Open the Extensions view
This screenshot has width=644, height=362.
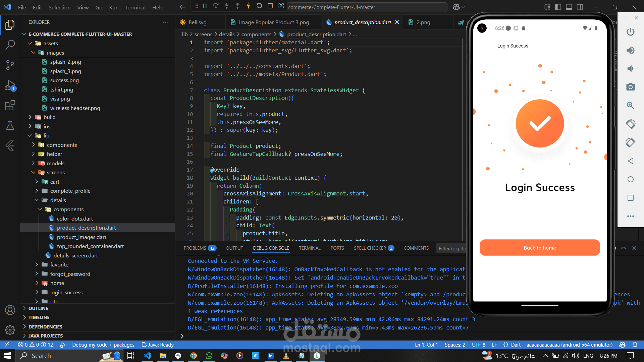coord(10,106)
